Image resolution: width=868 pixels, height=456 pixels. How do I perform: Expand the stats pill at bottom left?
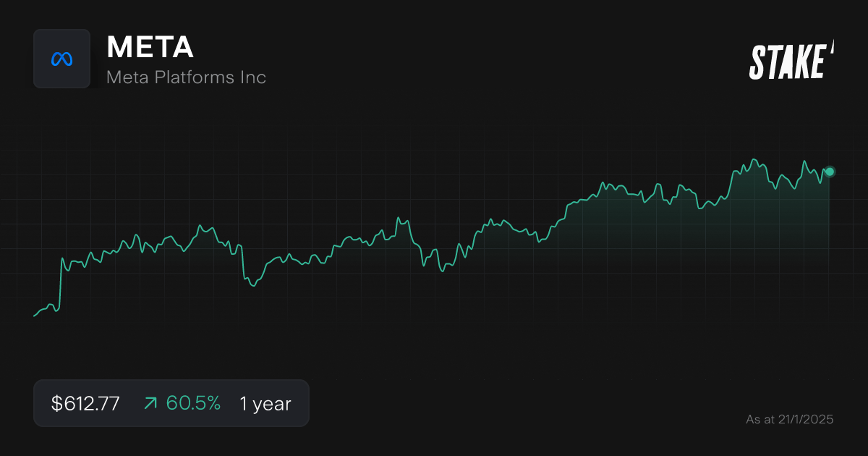click(171, 403)
